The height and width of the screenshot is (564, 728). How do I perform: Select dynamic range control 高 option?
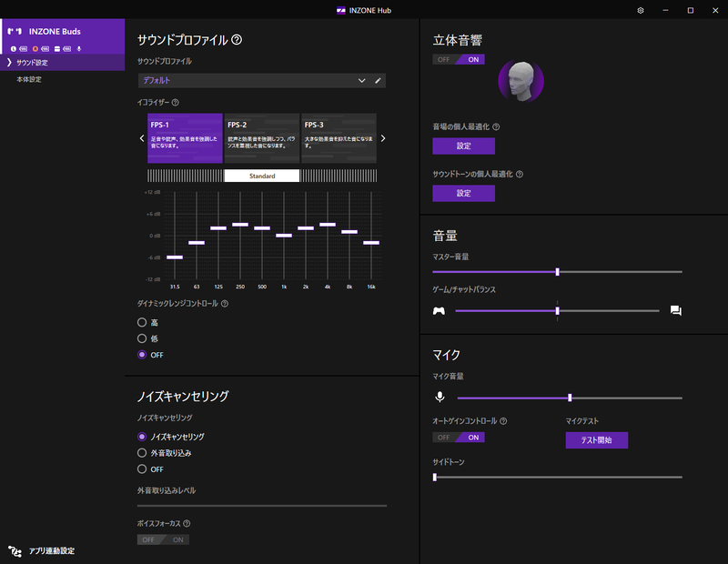pos(142,322)
